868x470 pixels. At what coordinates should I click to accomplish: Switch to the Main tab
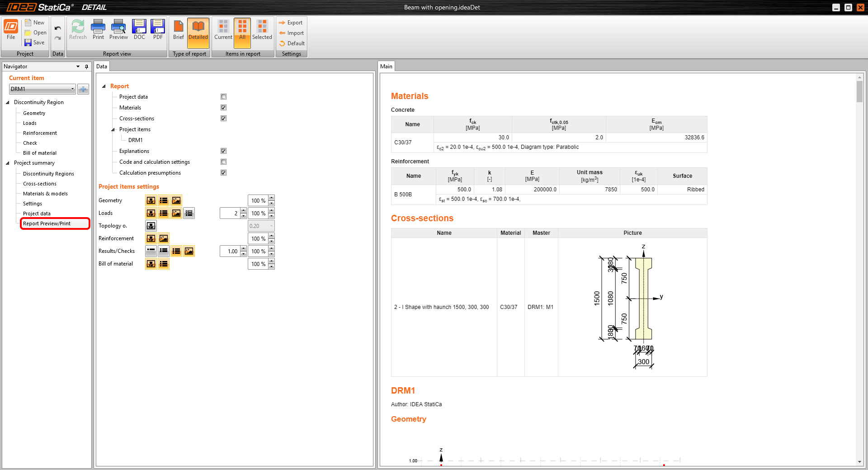(x=386, y=66)
